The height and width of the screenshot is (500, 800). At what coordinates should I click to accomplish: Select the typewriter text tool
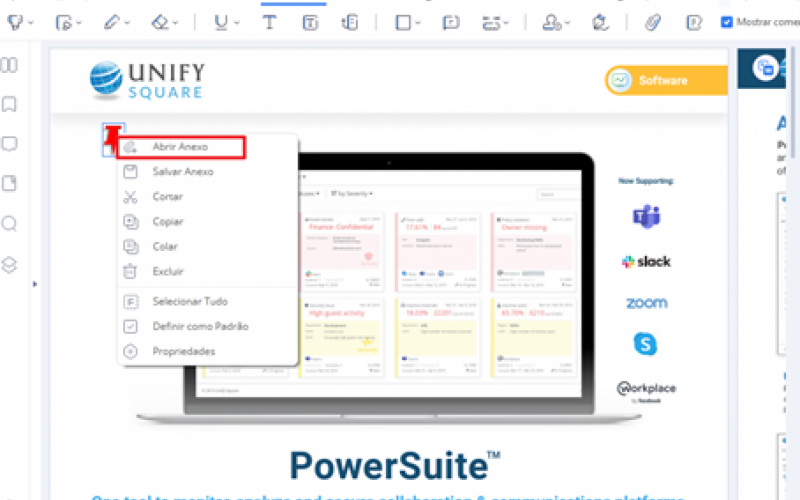click(x=269, y=22)
